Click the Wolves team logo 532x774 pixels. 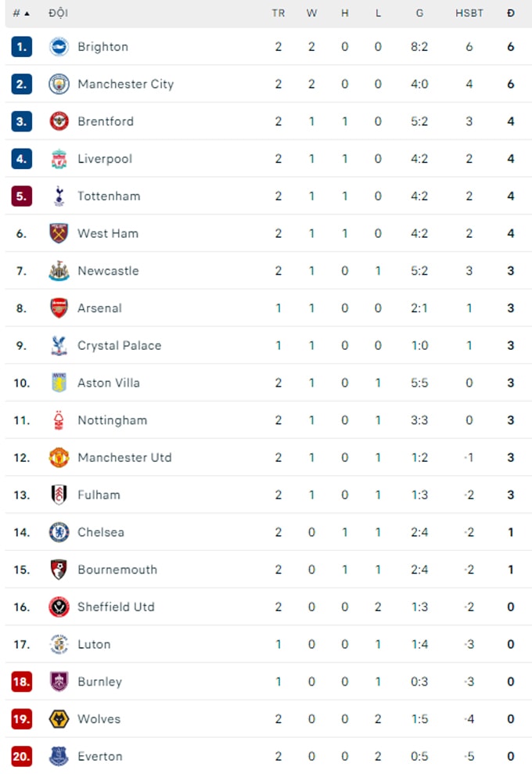coord(59,718)
